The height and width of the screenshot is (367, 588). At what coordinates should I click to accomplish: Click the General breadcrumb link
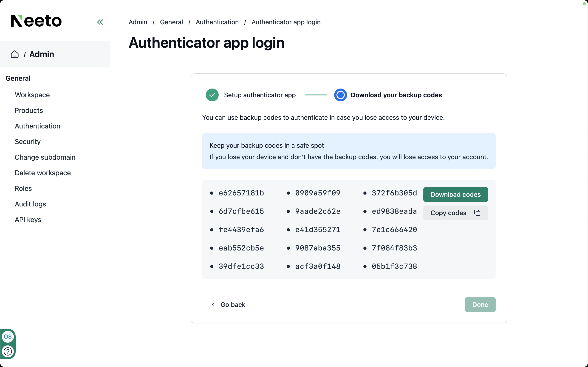pyautogui.click(x=171, y=22)
